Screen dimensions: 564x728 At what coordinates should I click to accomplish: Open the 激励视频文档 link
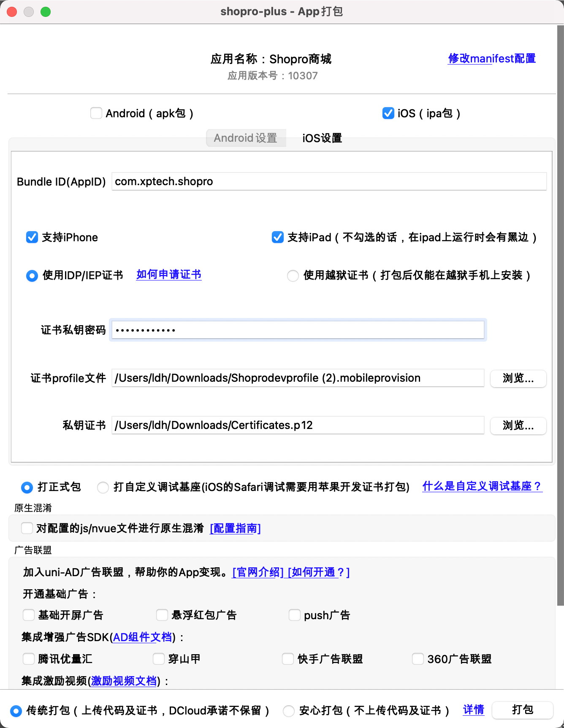[124, 681]
